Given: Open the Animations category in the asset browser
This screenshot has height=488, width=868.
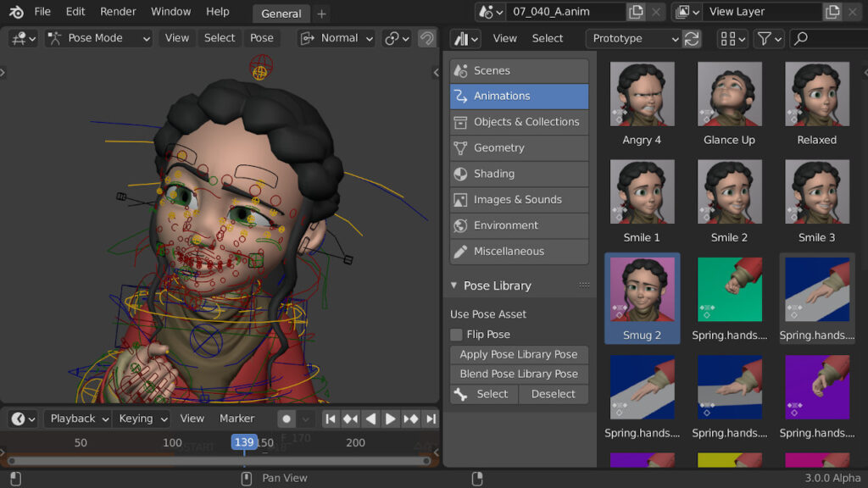Looking at the screenshot, I should tap(518, 96).
